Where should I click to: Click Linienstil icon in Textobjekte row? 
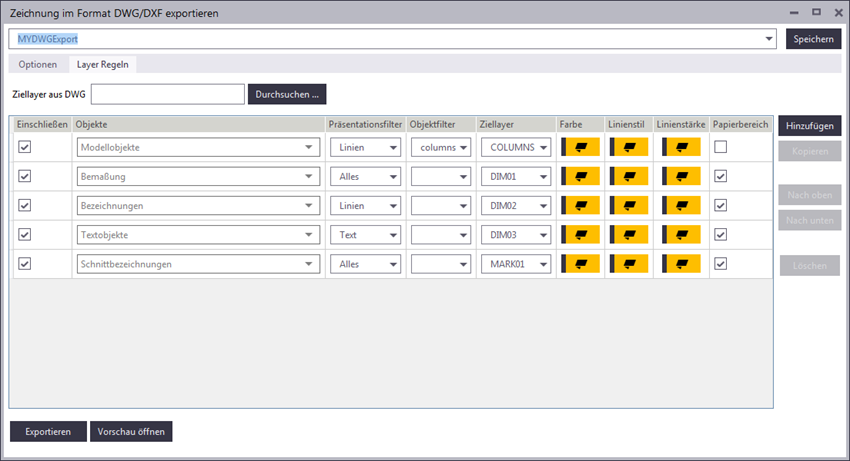coord(629,234)
